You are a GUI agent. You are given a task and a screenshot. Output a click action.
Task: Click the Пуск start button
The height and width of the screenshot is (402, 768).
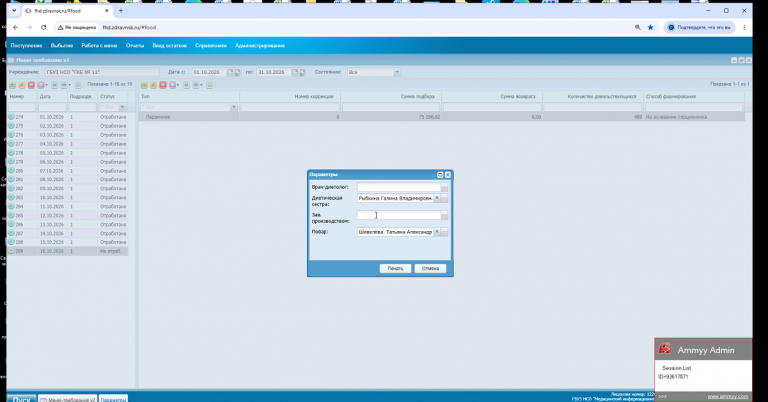click(22, 399)
